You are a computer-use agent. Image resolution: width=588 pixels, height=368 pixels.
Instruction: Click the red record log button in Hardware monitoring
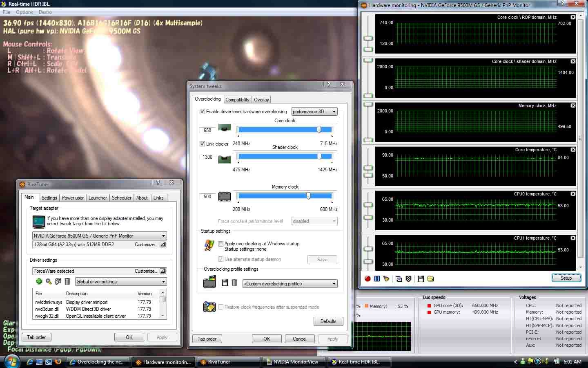pos(367,278)
